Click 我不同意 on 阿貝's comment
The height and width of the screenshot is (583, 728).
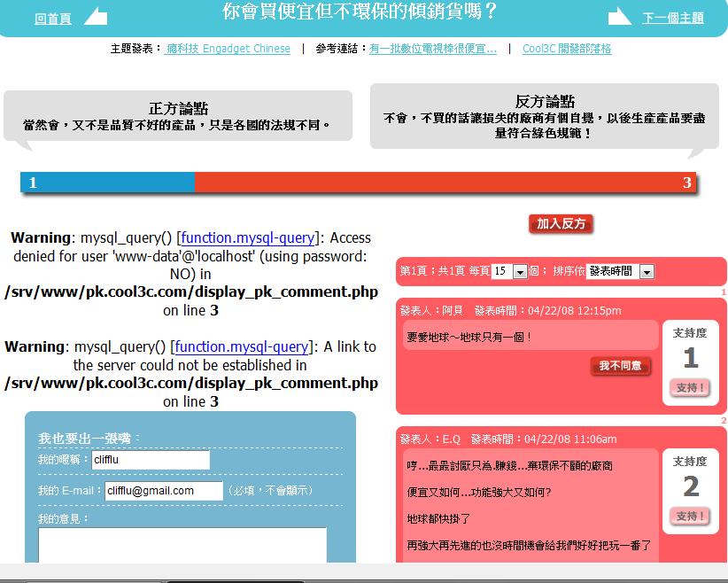click(x=620, y=366)
